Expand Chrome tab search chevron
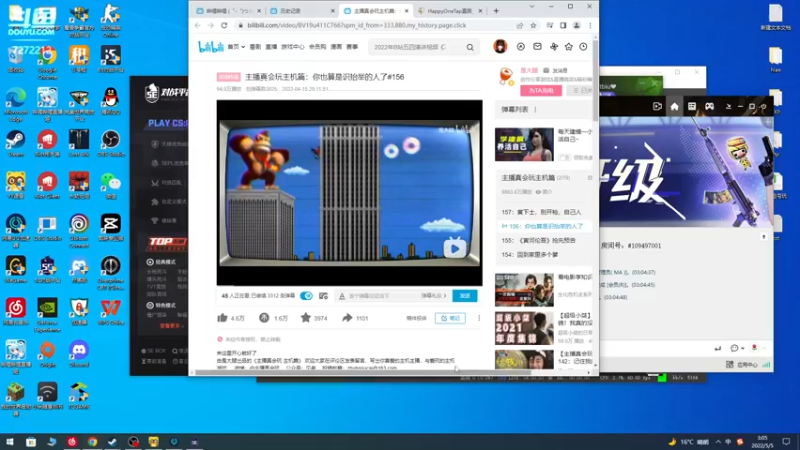Viewport: 800px width, 450px height. point(532,7)
